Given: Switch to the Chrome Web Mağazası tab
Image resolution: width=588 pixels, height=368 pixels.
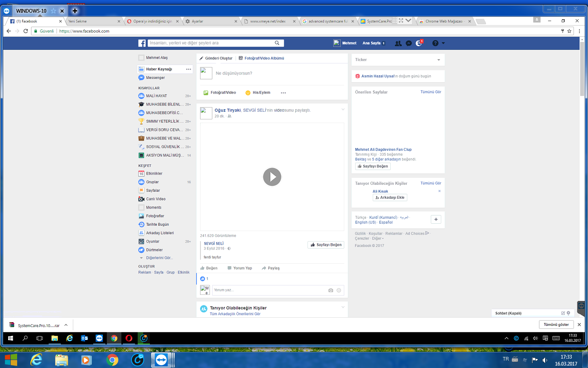Looking at the screenshot, I should click(444, 21).
